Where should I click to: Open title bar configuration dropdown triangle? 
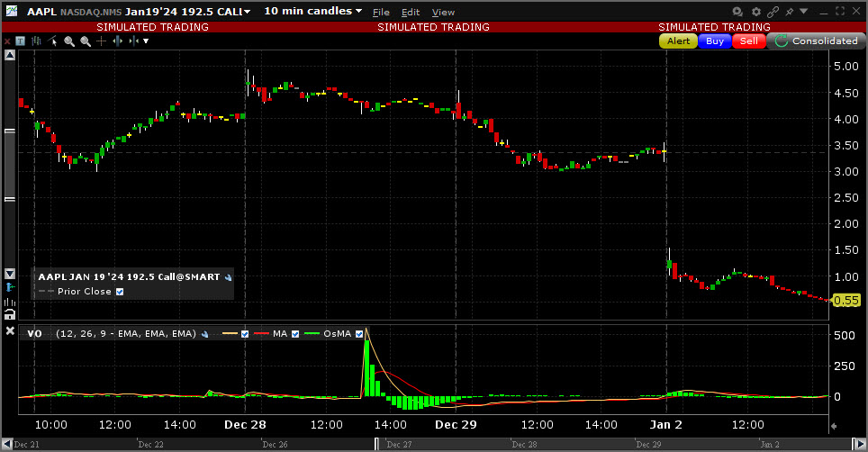pyautogui.click(x=804, y=11)
